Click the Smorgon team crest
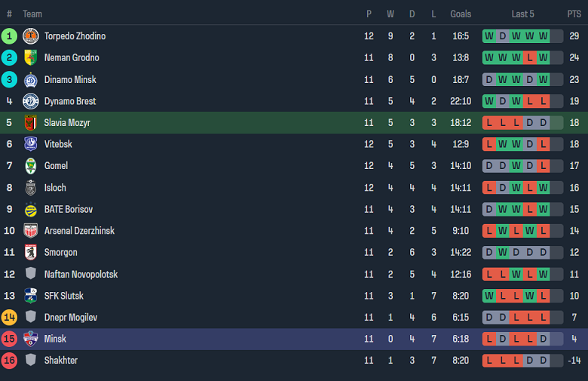Image resolution: width=588 pixels, height=381 pixels. pos(31,253)
